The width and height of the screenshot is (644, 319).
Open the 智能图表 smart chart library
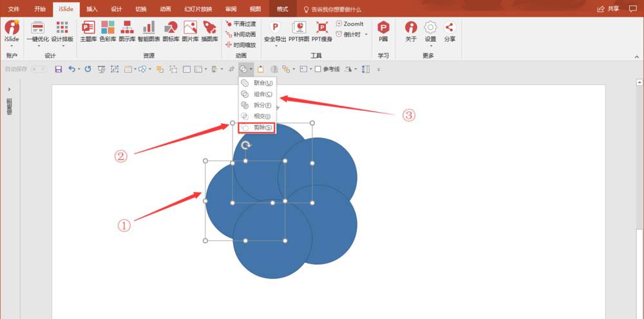[149, 31]
